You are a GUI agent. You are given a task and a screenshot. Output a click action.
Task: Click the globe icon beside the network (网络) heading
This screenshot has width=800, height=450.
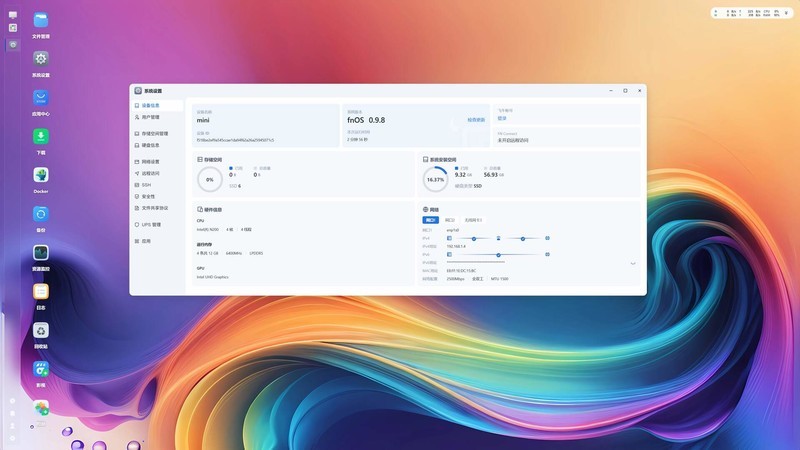[426, 210]
